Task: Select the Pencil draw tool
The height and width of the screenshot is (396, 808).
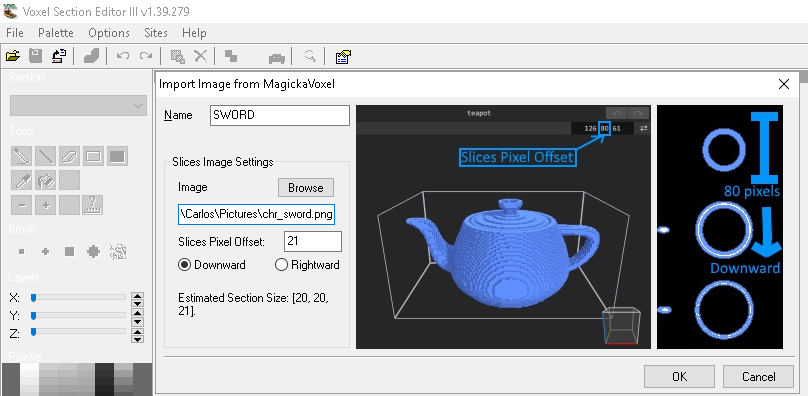Action: 21,156
